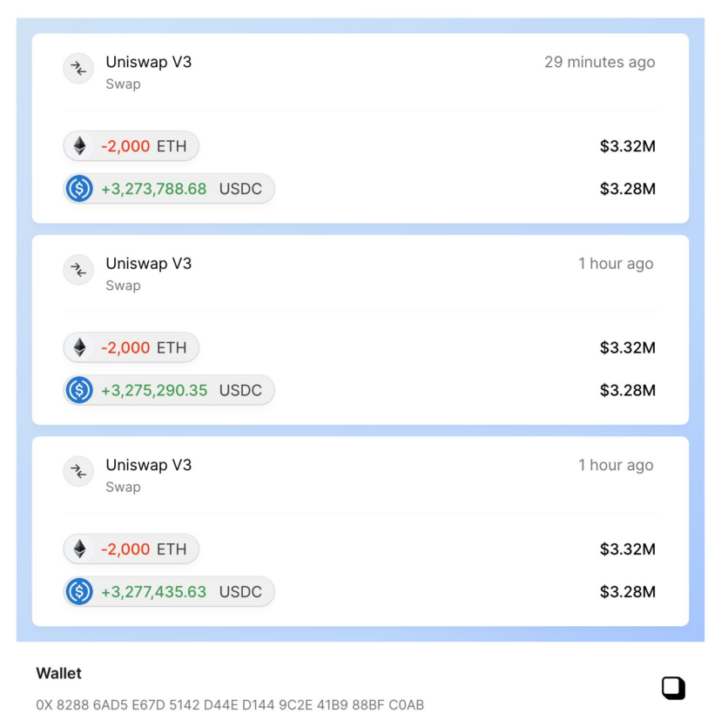Click the 29 minutes ago timestamp

coord(599,62)
